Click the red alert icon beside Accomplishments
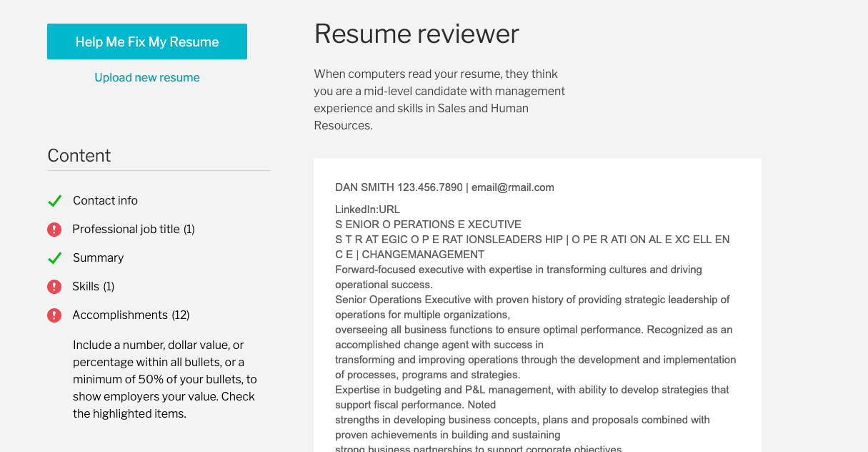 coord(54,315)
